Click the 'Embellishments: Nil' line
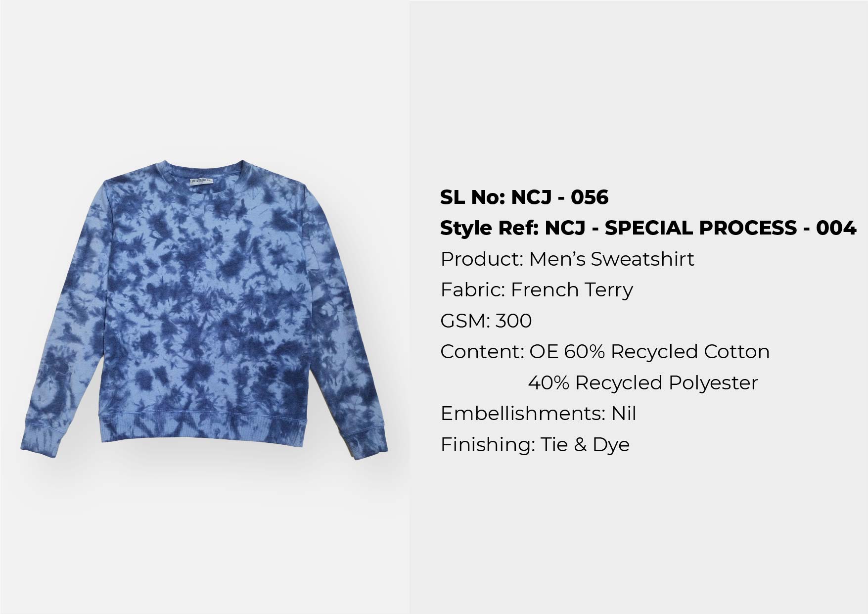Image resolution: width=868 pixels, height=614 pixels. pyautogui.click(x=538, y=414)
